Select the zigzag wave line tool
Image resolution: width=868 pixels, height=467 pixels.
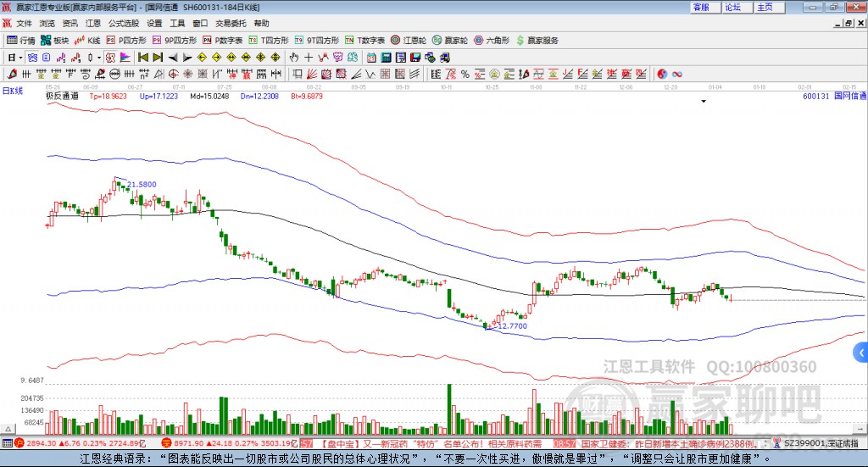click(370, 74)
